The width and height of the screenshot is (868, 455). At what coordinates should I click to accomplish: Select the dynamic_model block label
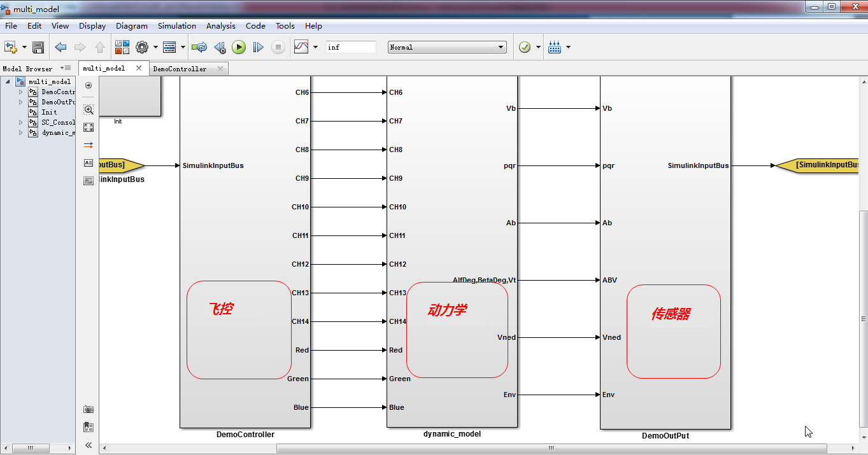[452, 434]
